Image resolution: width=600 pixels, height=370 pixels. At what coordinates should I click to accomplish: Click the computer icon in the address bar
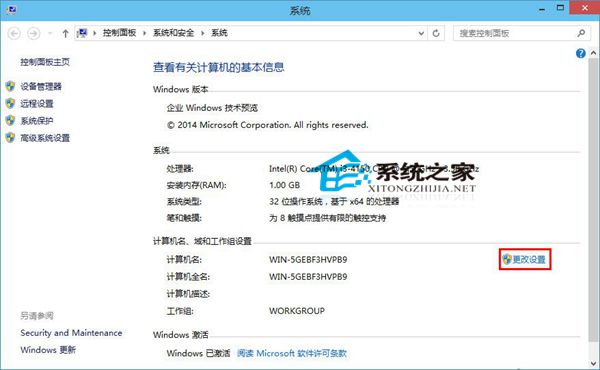coord(82,33)
